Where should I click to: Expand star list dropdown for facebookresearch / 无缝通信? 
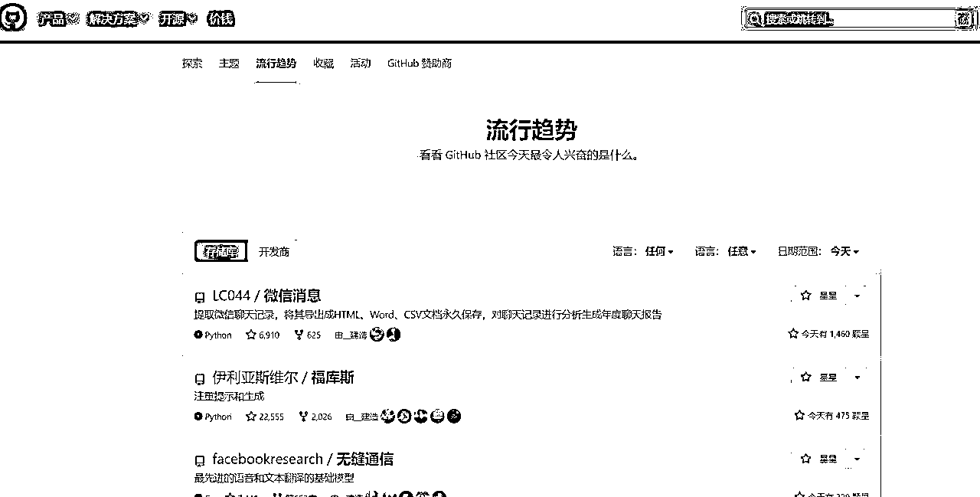(857, 459)
